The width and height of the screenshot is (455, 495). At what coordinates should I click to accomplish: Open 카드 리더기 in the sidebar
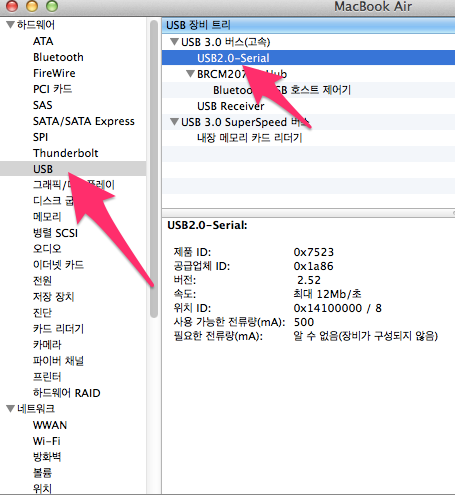pos(58,329)
